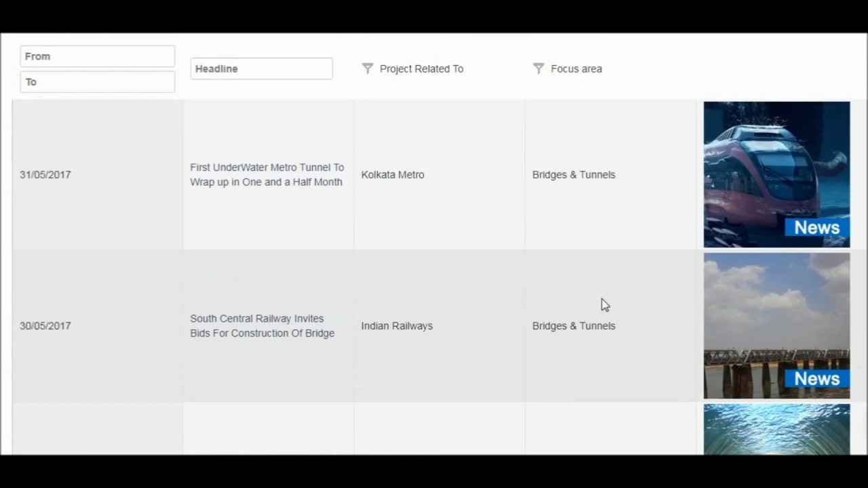868x488 pixels.
Task: Open the partially visible underwater tunnel thumbnail
Action: point(776,429)
